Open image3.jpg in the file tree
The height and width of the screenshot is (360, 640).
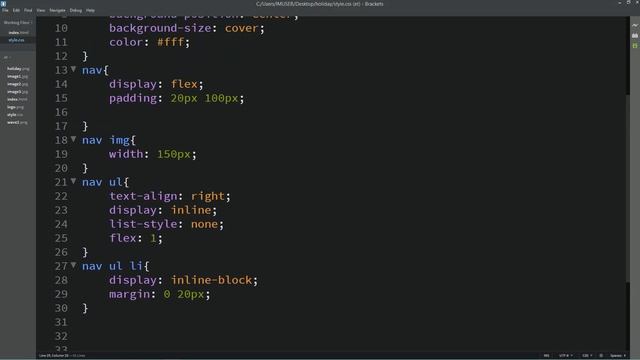click(17, 92)
